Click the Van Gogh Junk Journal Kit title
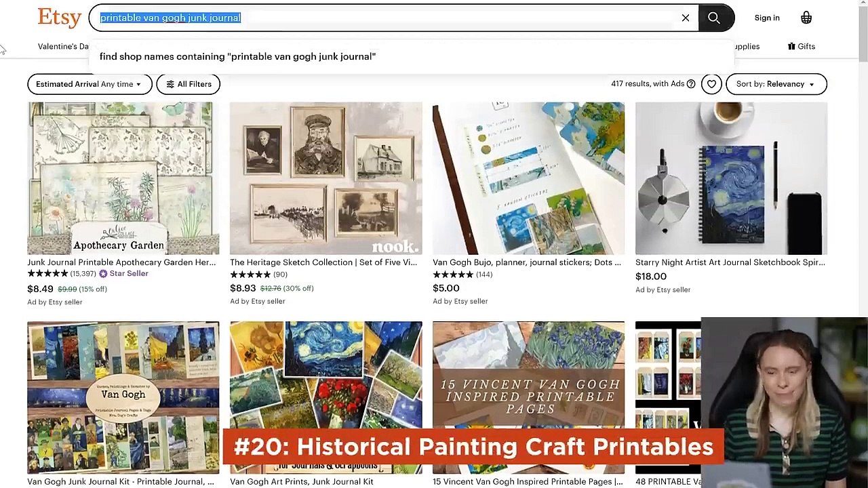This screenshot has width=868, height=488. pyautogui.click(x=121, y=481)
